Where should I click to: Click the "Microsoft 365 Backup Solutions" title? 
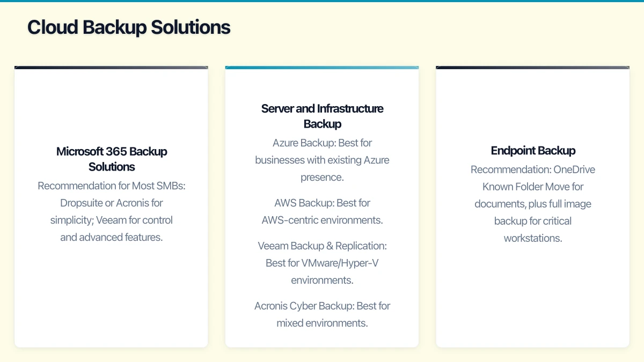click(111, 159)
